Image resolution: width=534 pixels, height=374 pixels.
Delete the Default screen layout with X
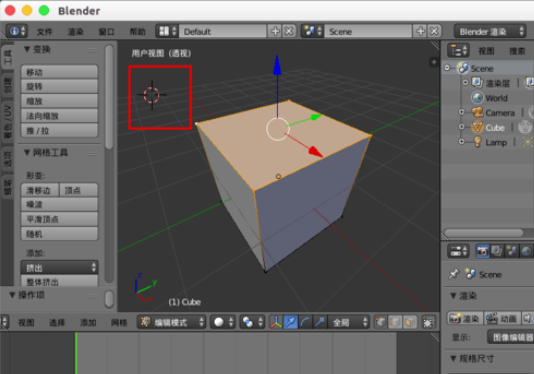289,31
